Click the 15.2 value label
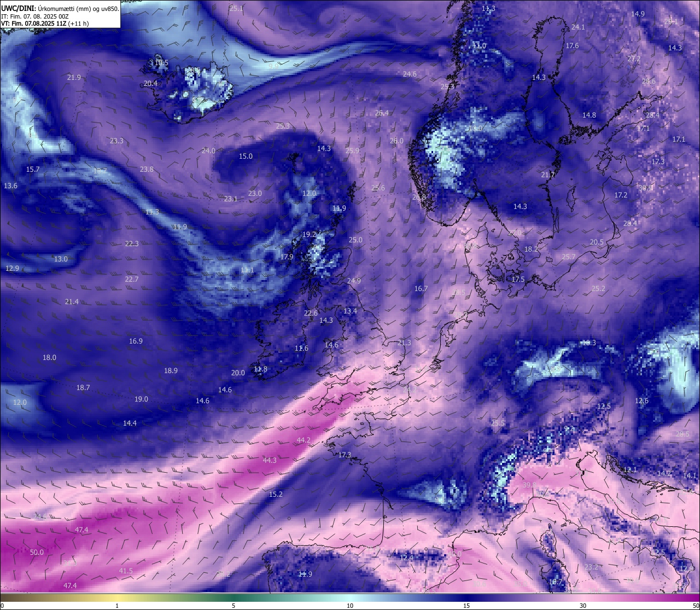This screenshot has width=700, height=610. point(276,495)
